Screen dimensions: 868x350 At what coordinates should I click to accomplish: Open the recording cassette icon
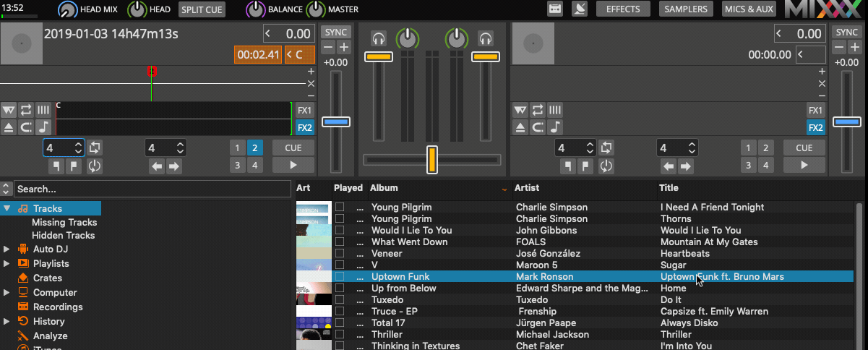click(x=555, y=9)
